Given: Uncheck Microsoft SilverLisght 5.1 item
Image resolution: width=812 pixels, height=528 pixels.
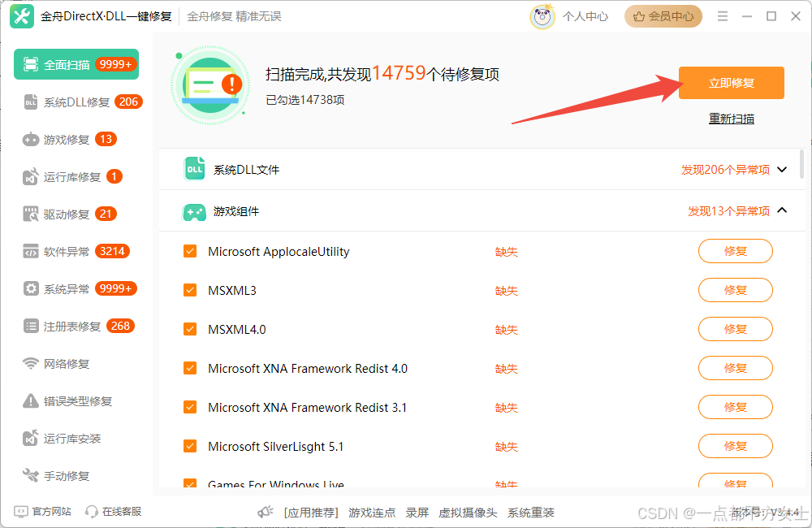Looking at the screenshot, I should pyautogui.click(x=189, y=446).
